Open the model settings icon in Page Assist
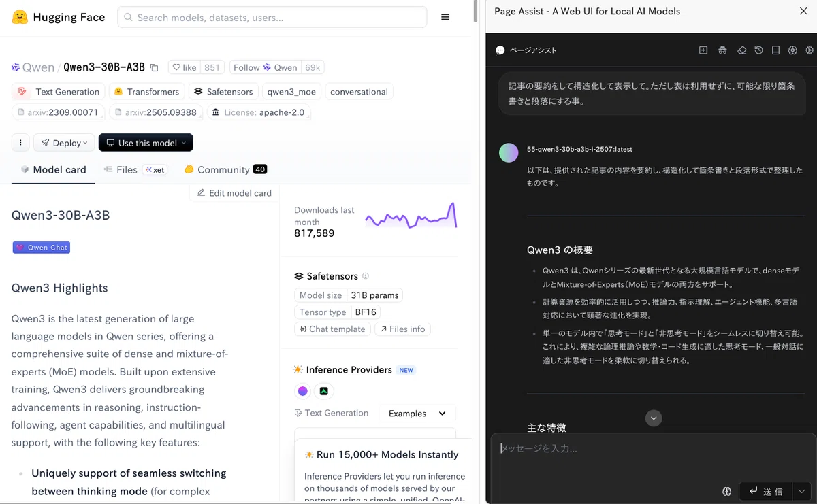The image size is (817, 504). pyautogui.click(x=792, y=50)
